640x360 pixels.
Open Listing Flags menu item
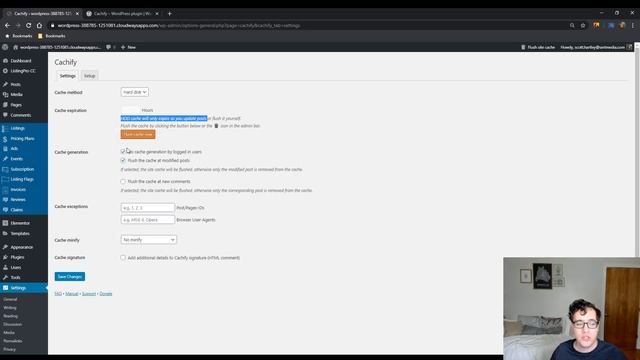point(22,179)
